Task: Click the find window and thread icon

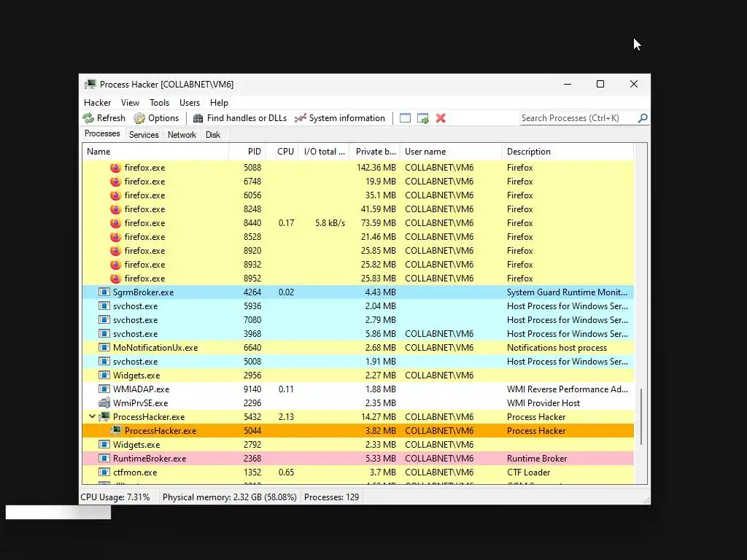Action: [423, 118]
